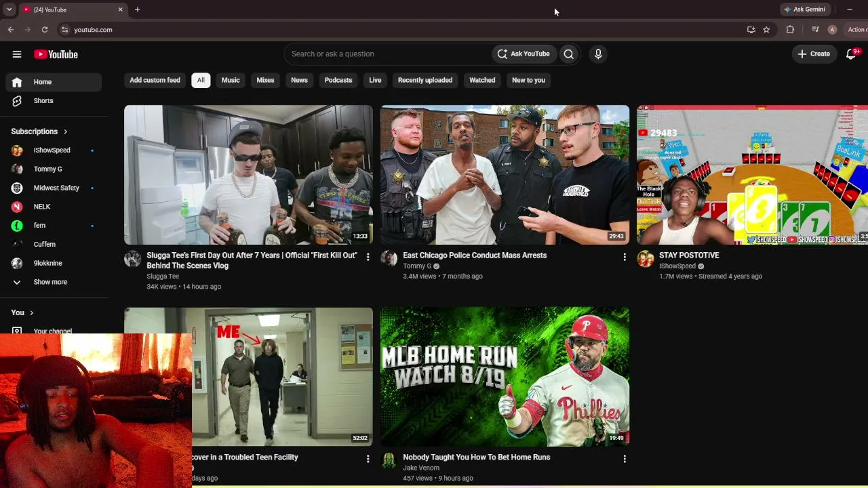Image resolution: width=868 pixels, height=488 pixels.
Task: Click the browser address bar showing youtube.com
Action: pos(400,30)
